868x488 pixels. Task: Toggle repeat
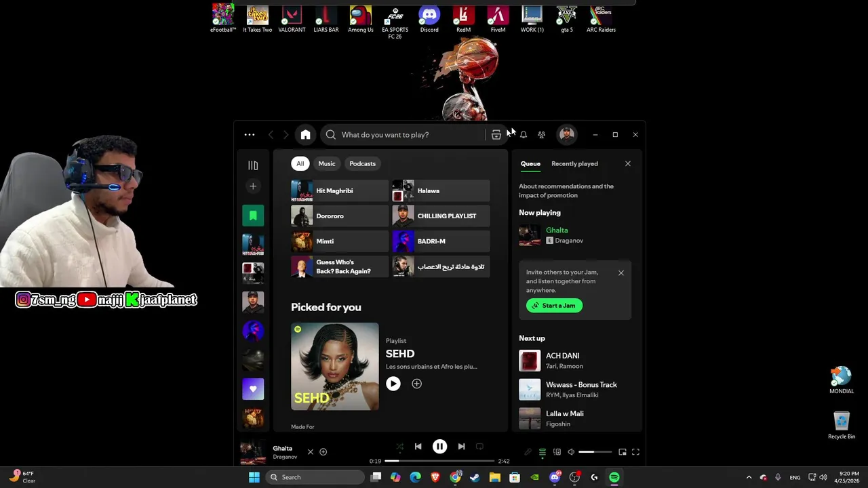click(479, 447)
